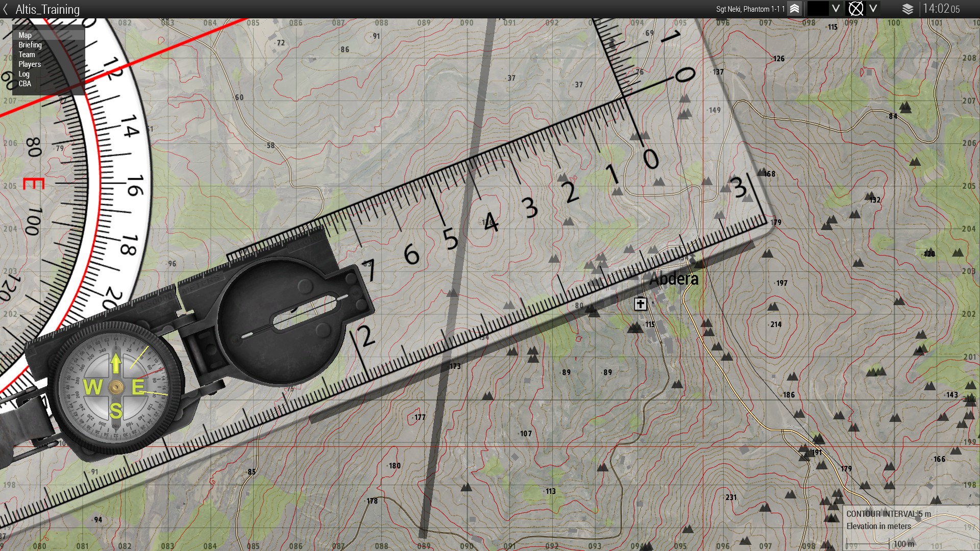
Task: Open the Map menu entry
Action: [x=25, y=35]
